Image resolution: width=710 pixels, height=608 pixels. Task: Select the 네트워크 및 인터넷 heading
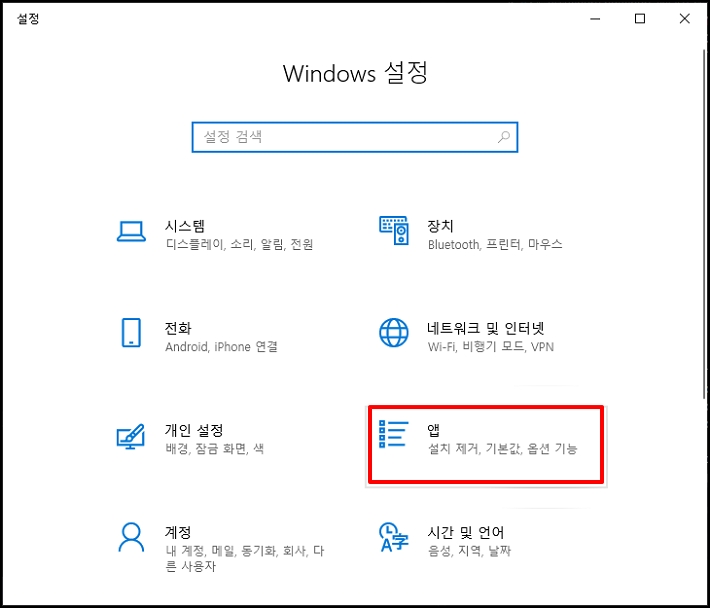pos(486,328)
